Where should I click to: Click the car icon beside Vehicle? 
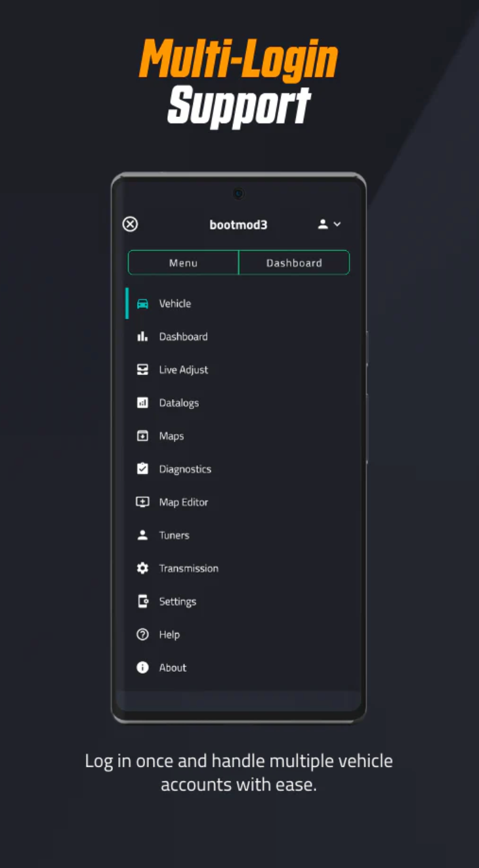pyautogui.click(x=142, y=303)
